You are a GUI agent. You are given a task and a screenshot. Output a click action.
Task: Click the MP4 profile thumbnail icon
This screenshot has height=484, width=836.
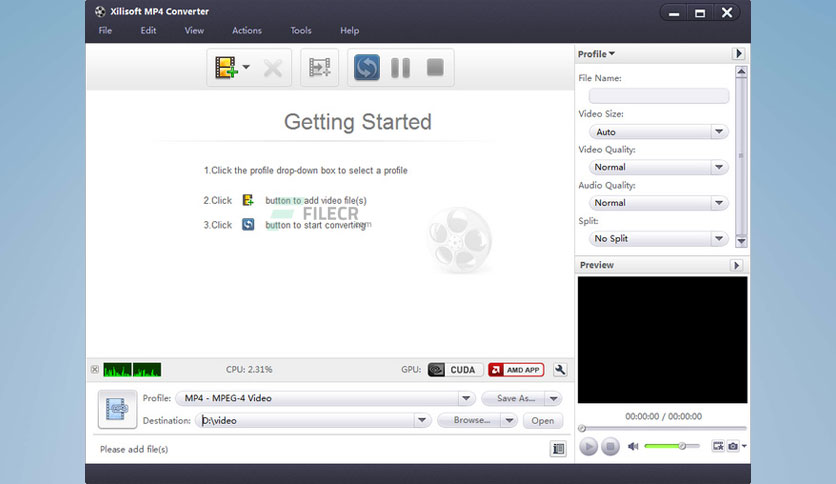pos(117,409)
